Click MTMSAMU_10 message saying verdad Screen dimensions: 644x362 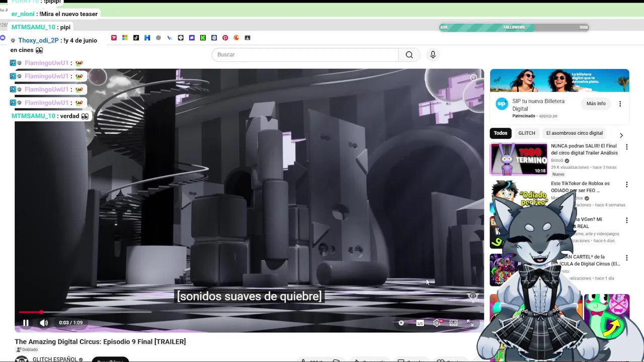(50, 116)
